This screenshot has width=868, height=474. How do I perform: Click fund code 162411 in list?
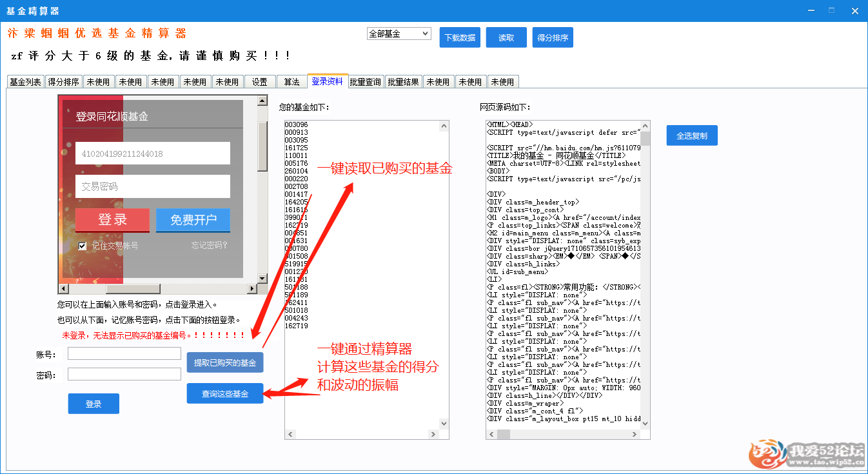pyautogui.click(x=296, y=302)
